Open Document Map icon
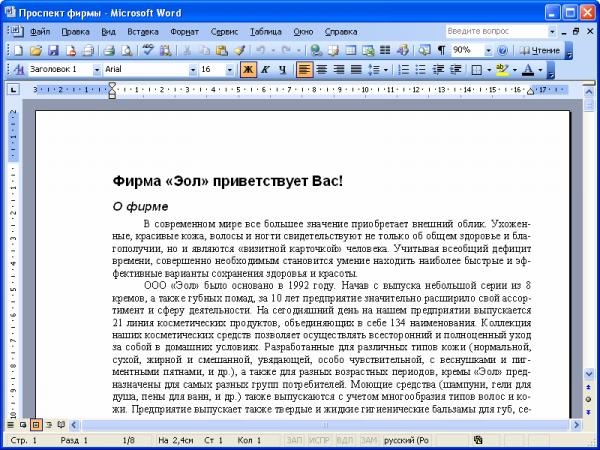600x450 pixels. [424, 50]
